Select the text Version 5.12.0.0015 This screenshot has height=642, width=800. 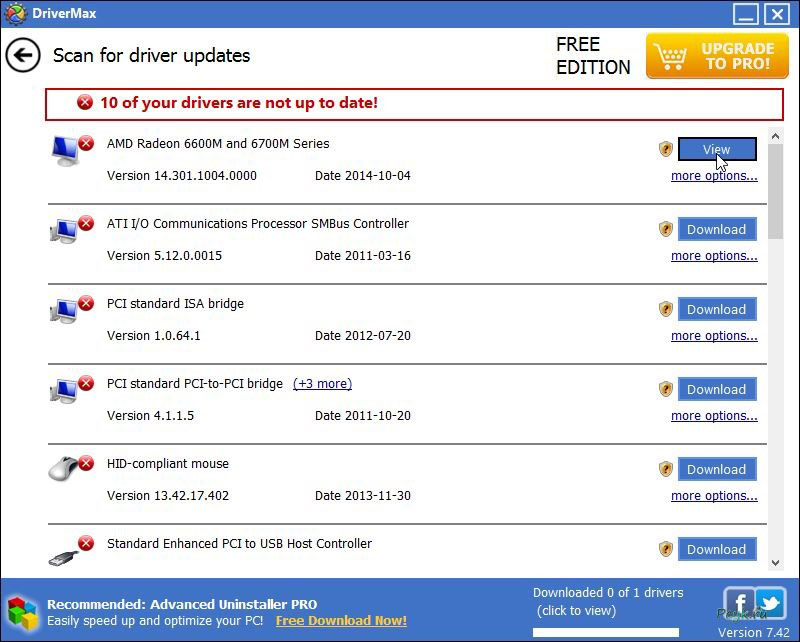tap(164, 256)
